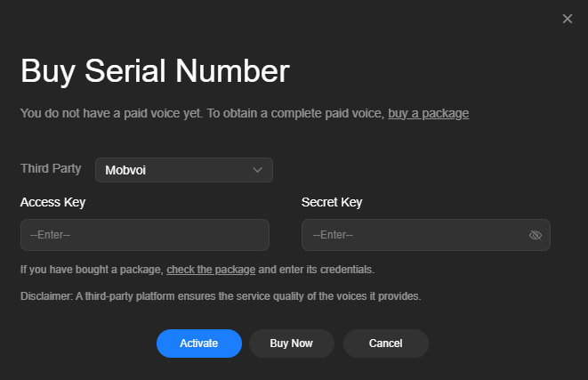Click the 'If you have bought a package' text

(92, 270)
